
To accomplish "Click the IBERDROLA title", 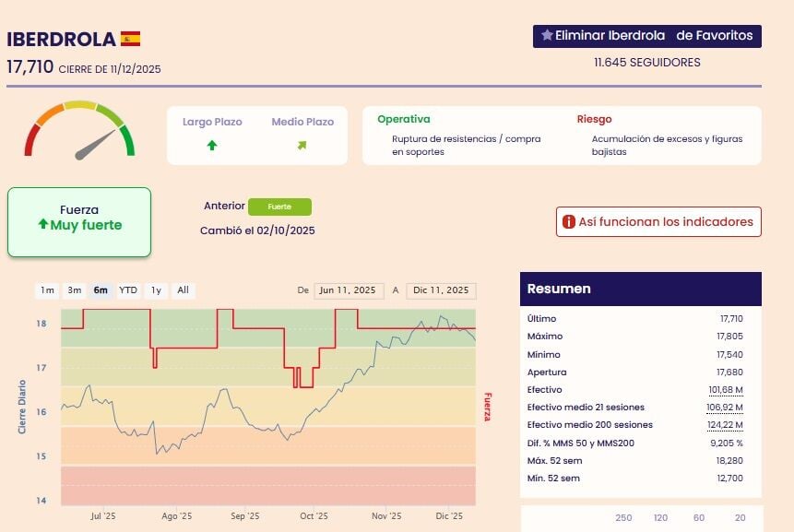I will pos(61,39).
